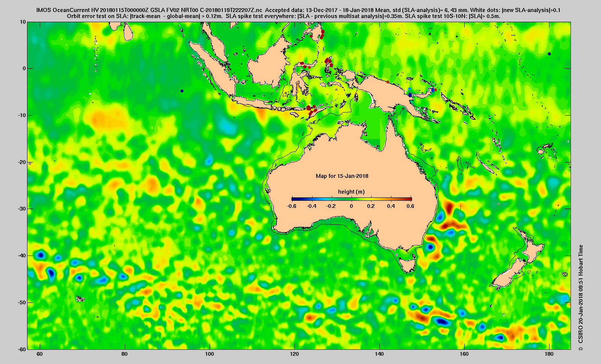Click the longitude axis label 80
The height and width of the screenshot is (364, 601).
pyautogui.click(x=125, y=354)
